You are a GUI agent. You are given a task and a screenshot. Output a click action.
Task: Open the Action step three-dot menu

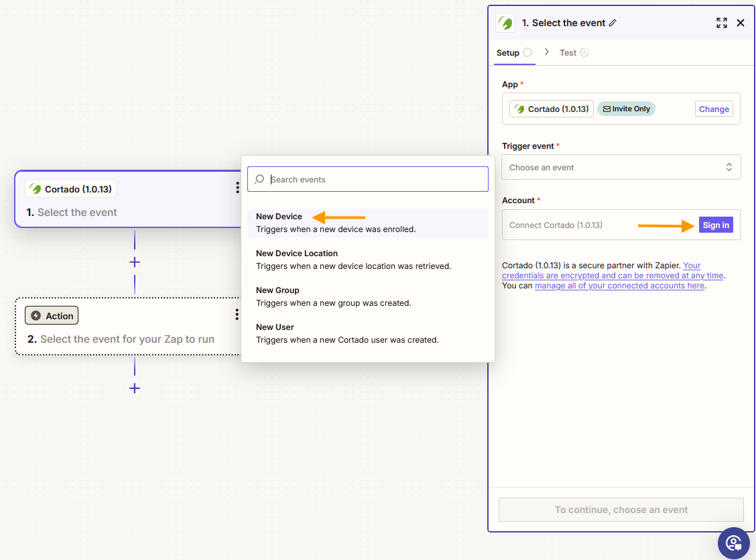click(x=237, y=315)
